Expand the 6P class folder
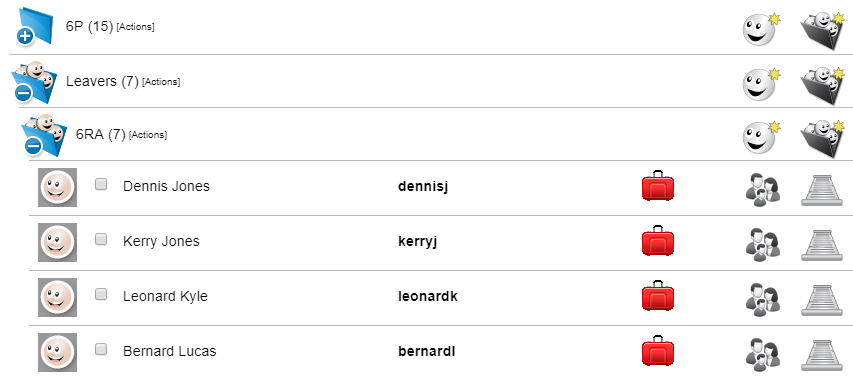Viewport: 853px width, 379px height. point(25,36)
